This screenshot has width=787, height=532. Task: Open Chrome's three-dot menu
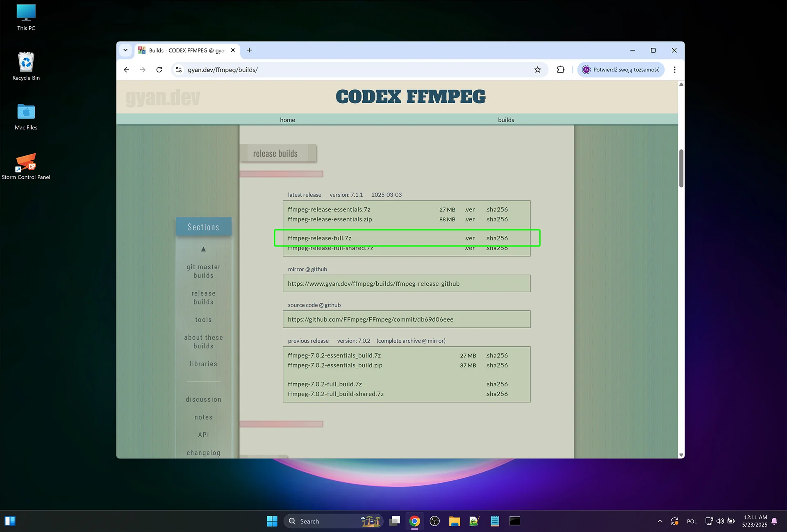click(674, 70)
